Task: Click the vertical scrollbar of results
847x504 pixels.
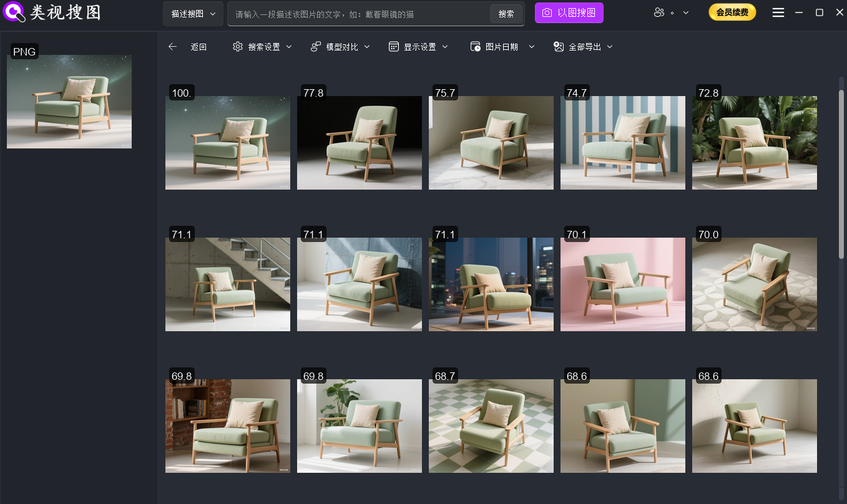Action: tap(841, 175)
